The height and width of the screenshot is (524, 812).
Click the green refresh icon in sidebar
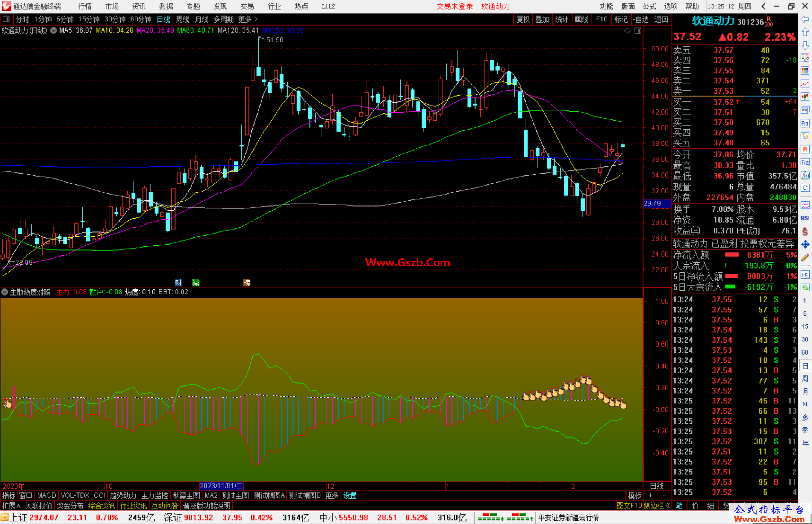[x=805, y=288]
